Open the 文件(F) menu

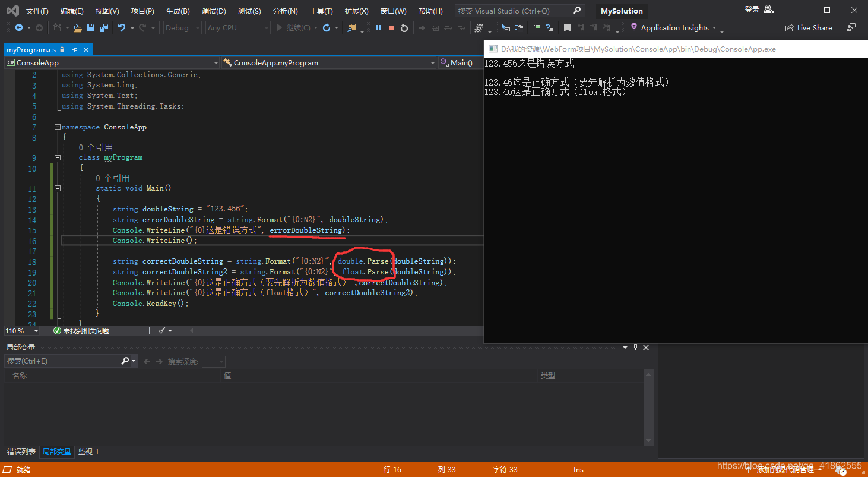[x=37, y=11]
